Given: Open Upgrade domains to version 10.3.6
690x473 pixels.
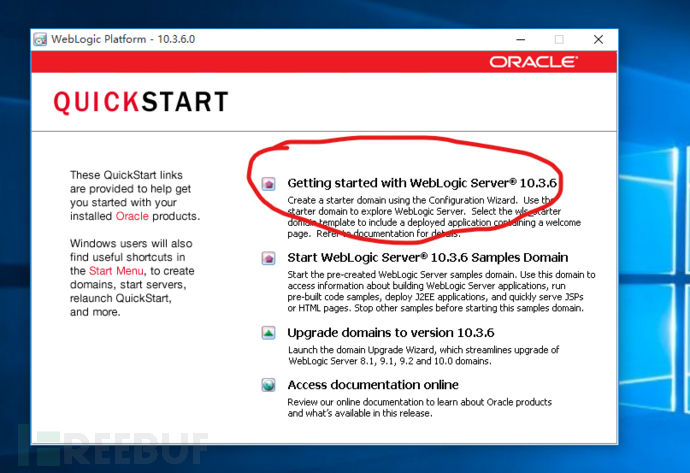Looking at the screenshot, I should coord(391,333).
